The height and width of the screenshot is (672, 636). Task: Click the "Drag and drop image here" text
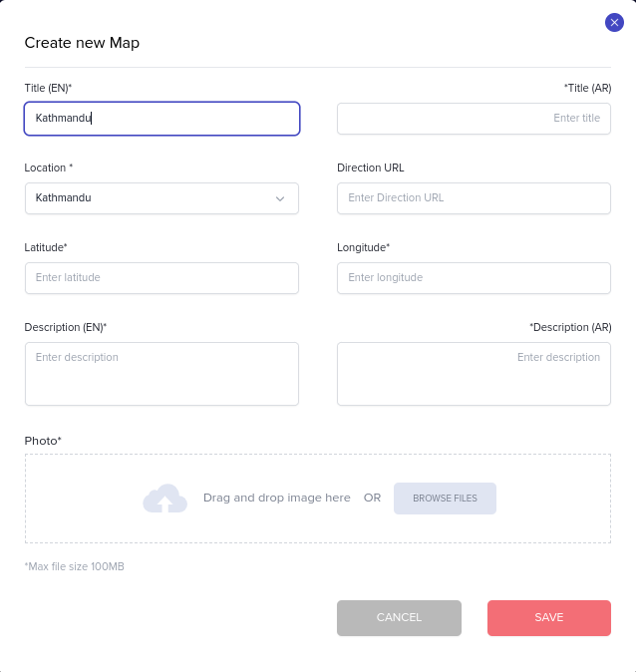[276, 498]
